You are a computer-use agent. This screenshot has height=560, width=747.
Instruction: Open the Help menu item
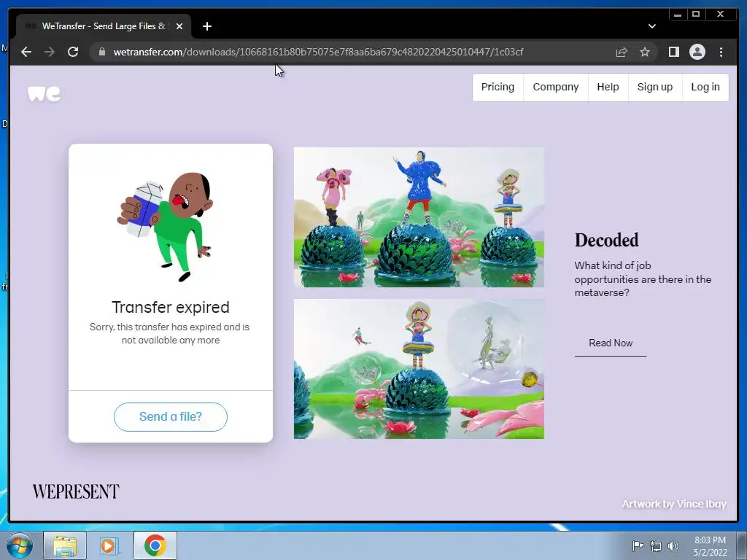click(608, 87)
